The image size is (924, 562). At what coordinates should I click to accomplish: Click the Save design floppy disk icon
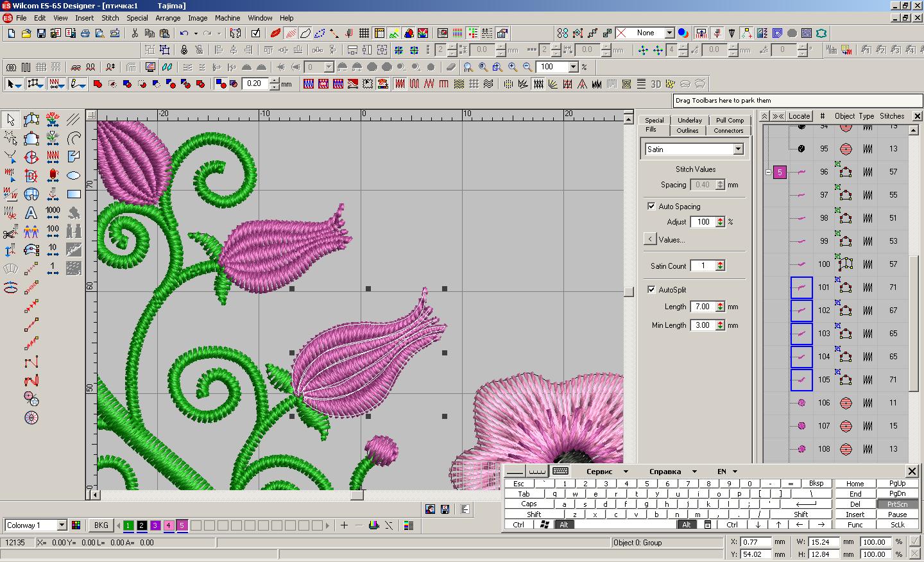(x=41, y=33)
